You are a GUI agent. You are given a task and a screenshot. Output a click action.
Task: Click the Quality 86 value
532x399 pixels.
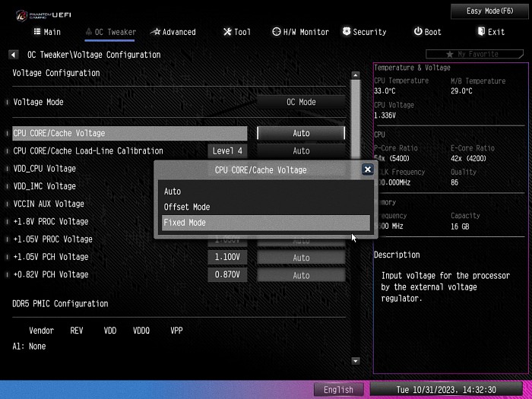coord(454,183)
